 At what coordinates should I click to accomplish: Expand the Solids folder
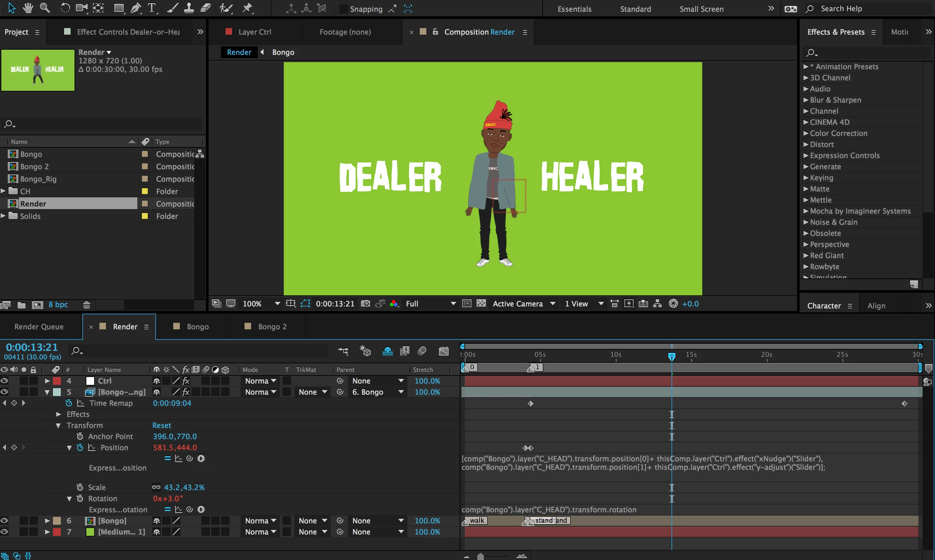3,216
